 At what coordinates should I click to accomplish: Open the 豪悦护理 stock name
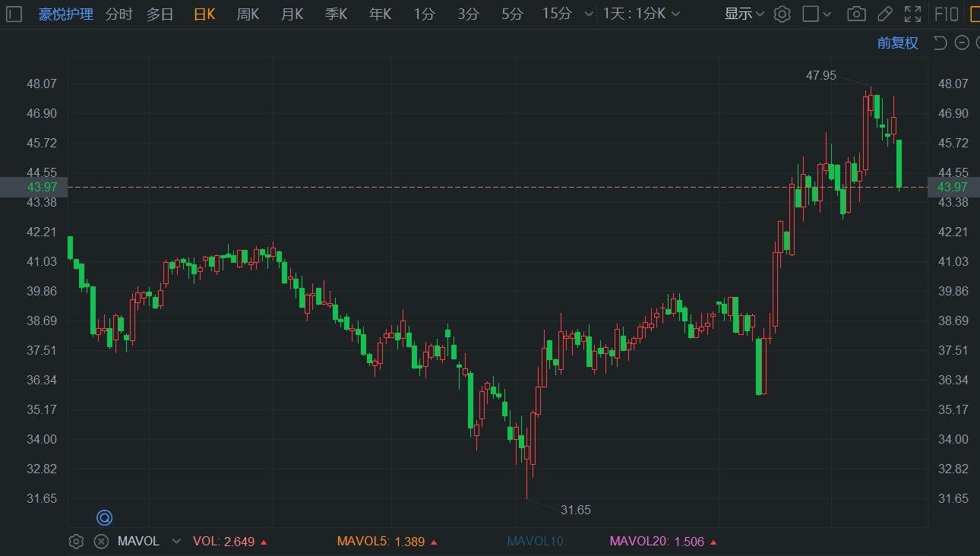[66, 14]
